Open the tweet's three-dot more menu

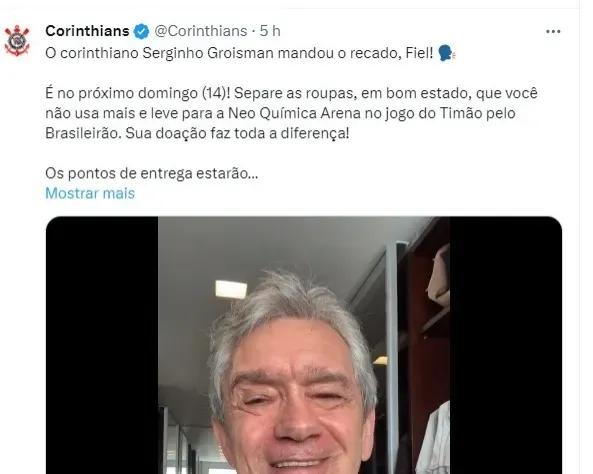click(553, 31)
